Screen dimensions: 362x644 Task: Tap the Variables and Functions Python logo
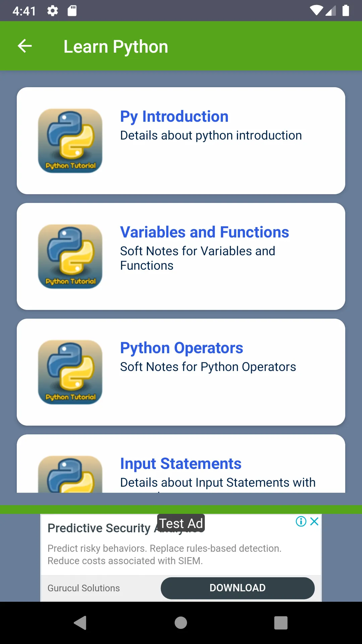(70, 256)
